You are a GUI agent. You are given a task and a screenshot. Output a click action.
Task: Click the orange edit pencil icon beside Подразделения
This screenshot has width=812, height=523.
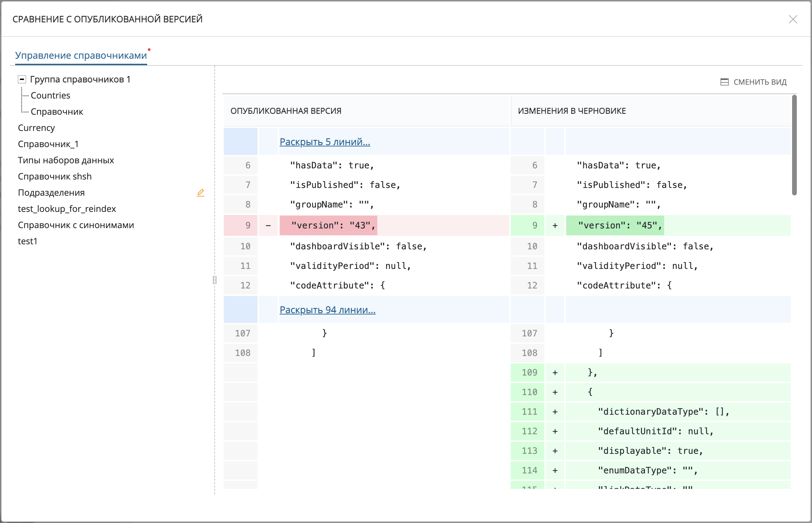(200, 193)
